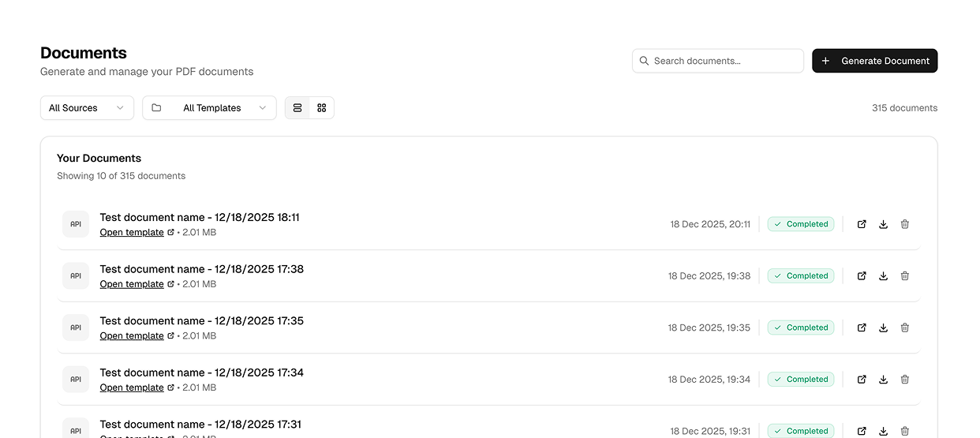Click the API thumbnail of 18:11 document

tap(76, 224)
